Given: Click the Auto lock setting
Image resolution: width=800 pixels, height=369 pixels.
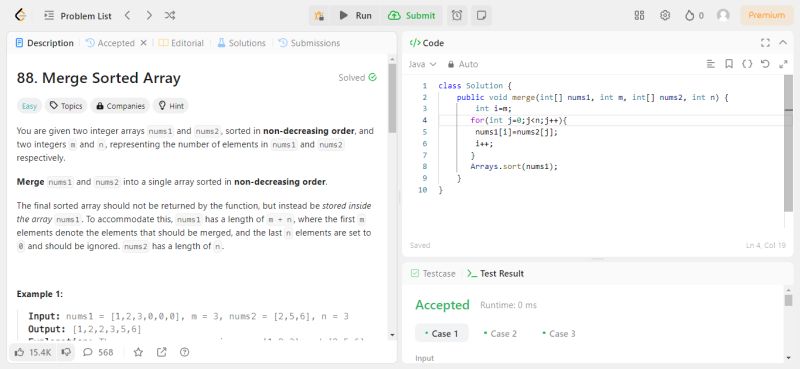Looking at the screenshot, I should pos(463,64).
